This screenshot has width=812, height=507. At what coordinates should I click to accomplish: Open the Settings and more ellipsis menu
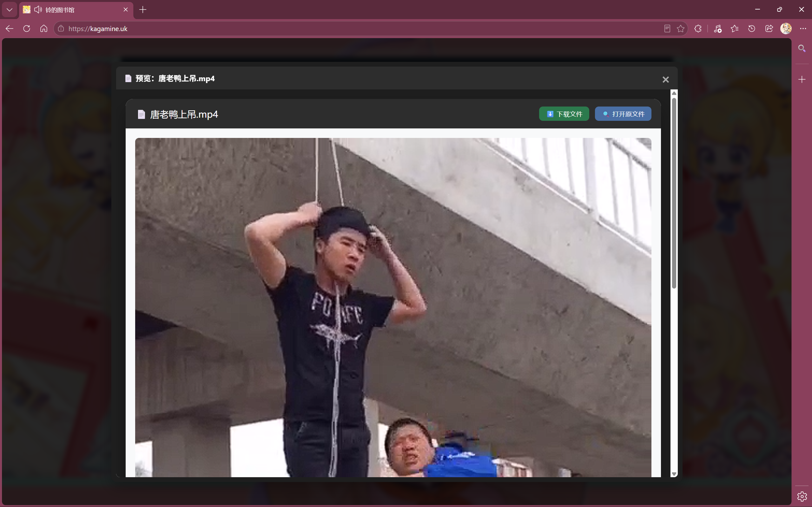click(803, 29)
